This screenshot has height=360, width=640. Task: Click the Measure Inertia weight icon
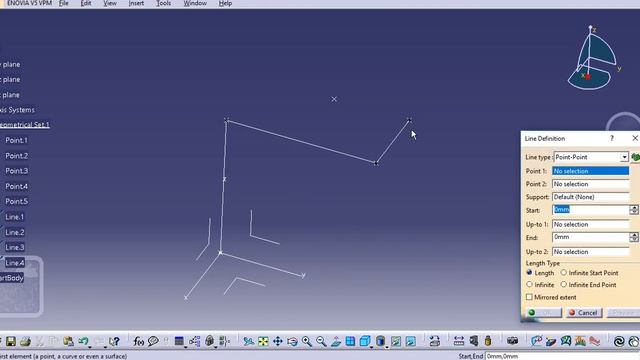(488, 341)
